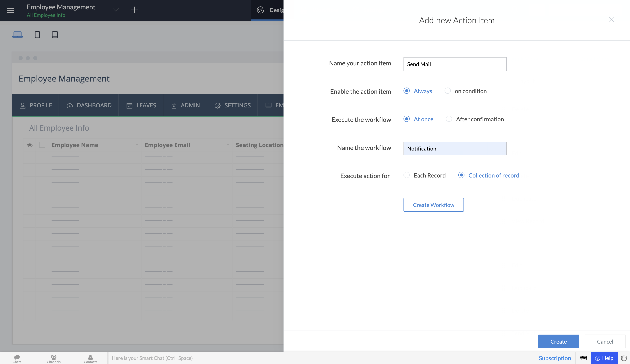Open the hamburger menu icon
Viewport: 630px width, 364px height.
[x=10, y=10]
